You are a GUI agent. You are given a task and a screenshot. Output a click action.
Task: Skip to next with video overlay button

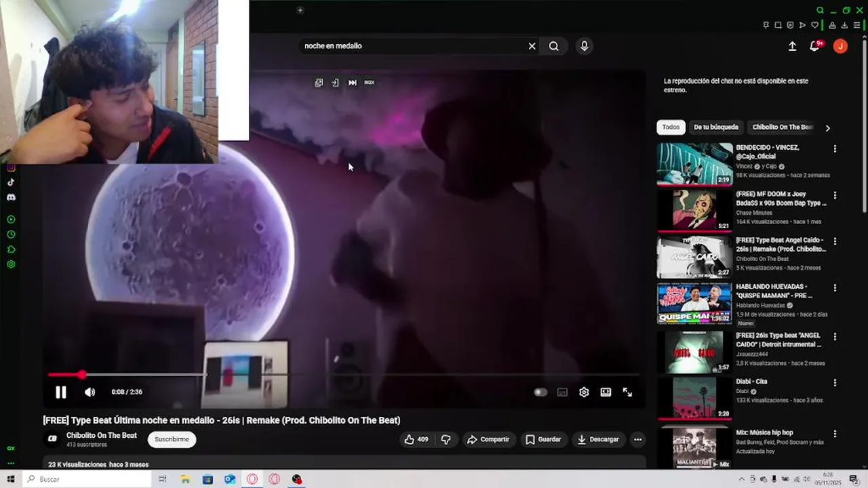tap(353, 83)
